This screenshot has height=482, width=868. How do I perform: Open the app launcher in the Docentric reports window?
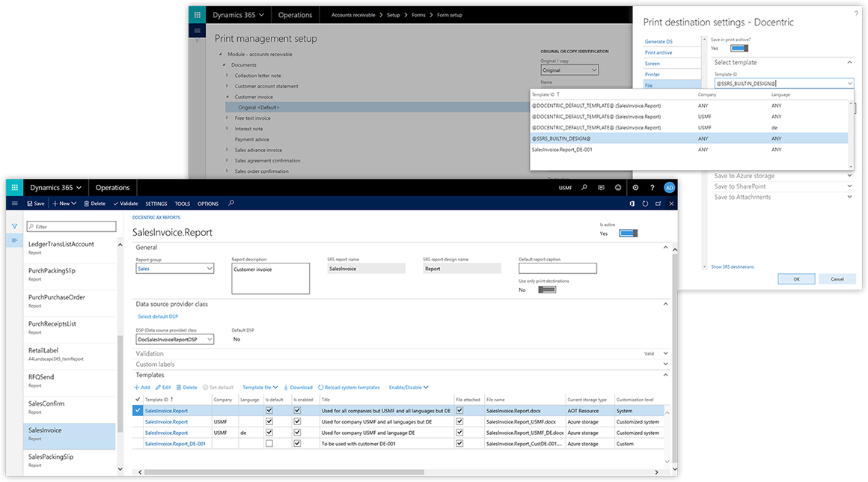[14, 188]
